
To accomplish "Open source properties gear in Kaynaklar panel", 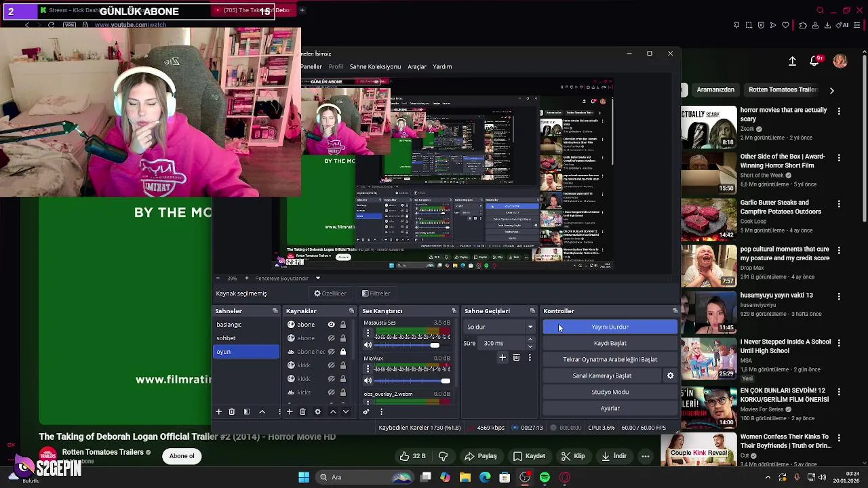I will tap(317, 411).
